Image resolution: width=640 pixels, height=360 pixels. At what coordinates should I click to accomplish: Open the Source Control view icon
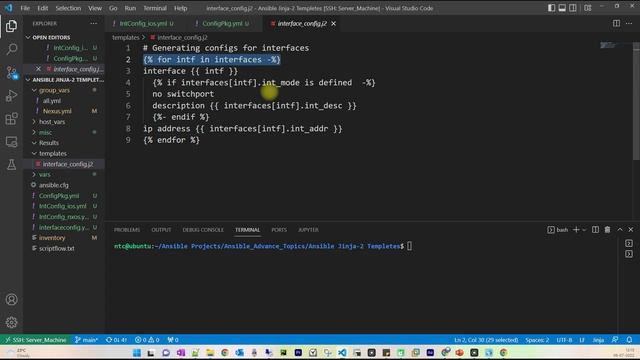[11, 73]
